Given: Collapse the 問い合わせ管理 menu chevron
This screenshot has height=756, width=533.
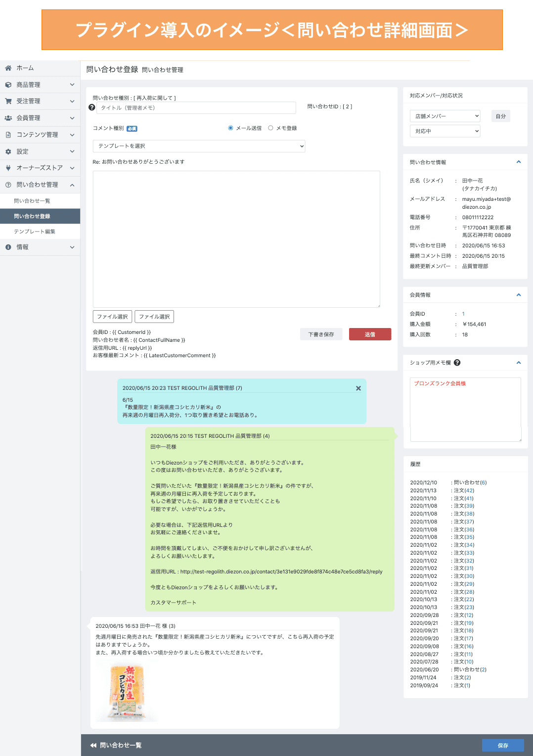Looking at the screenshot, I should pos(72,185).
